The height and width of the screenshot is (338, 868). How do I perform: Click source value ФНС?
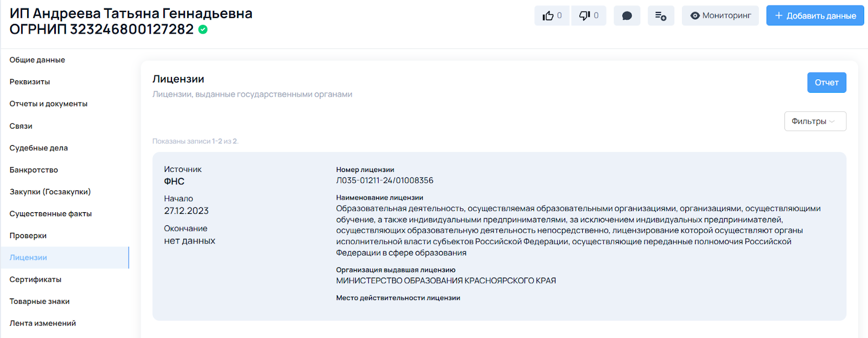pos(174,181)
